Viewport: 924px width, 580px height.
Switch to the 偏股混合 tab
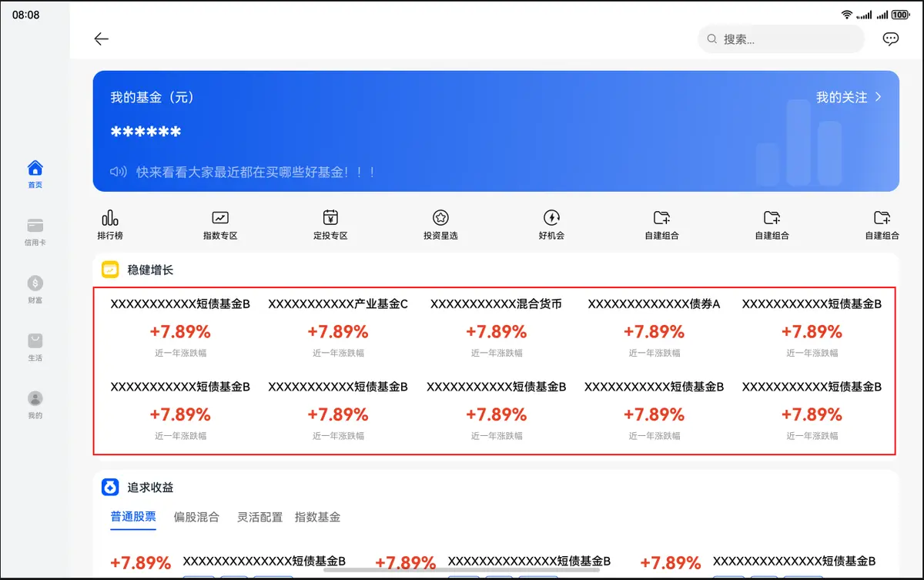196,517
